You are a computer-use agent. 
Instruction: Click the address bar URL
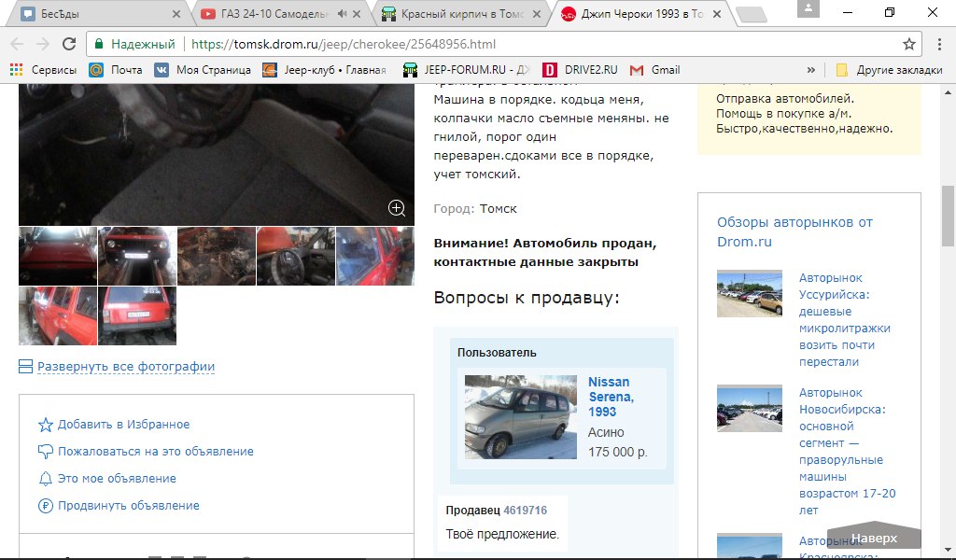point(344,44)
